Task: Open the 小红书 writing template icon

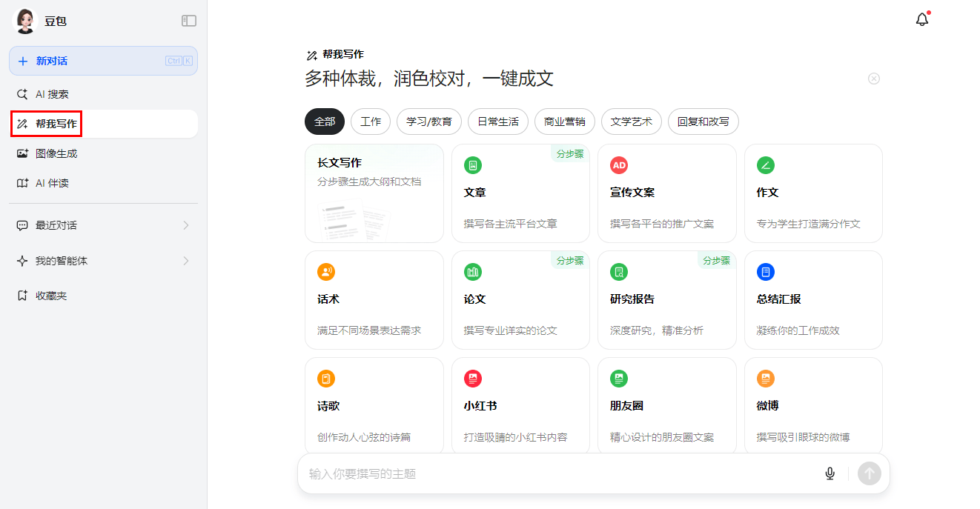Action: click(472, 379)
